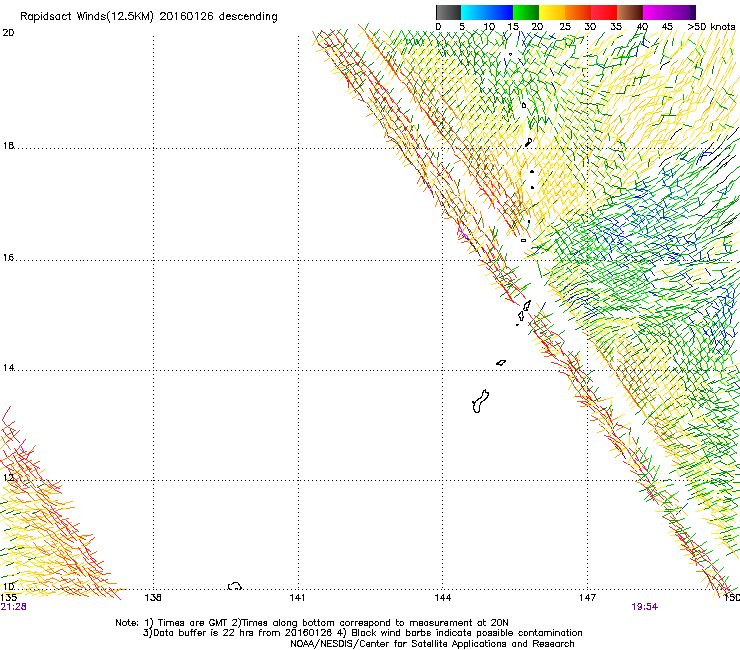740x650 pixels.
Task: Click the '5' label under the color scale
Action: point(462,27)
